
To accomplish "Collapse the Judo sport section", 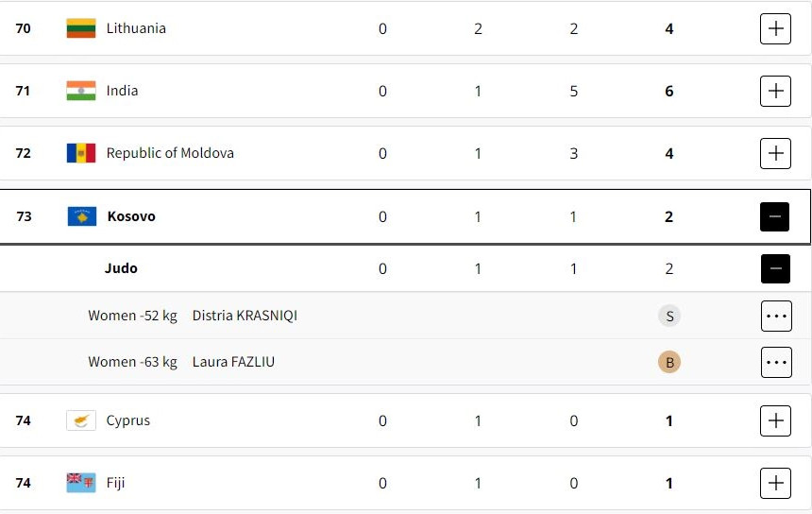I will [x=775, y=268].
